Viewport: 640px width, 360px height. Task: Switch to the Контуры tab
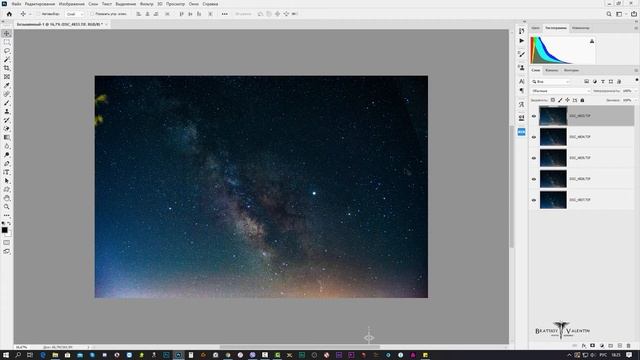(x=571, y=71)
